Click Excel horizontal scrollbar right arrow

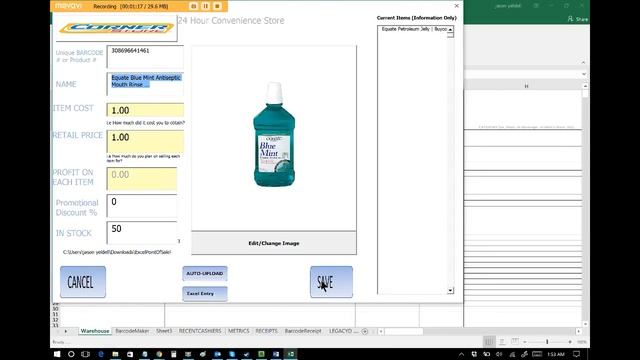coord(578,331)
